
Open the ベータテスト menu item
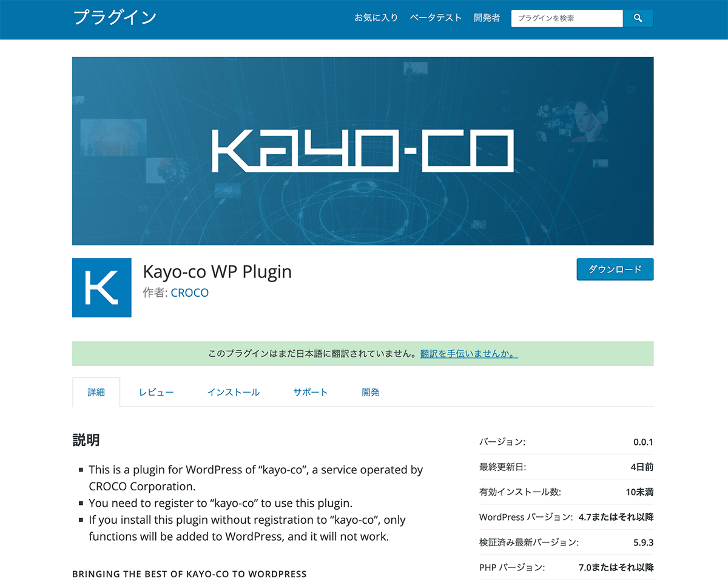pos(436,18)
